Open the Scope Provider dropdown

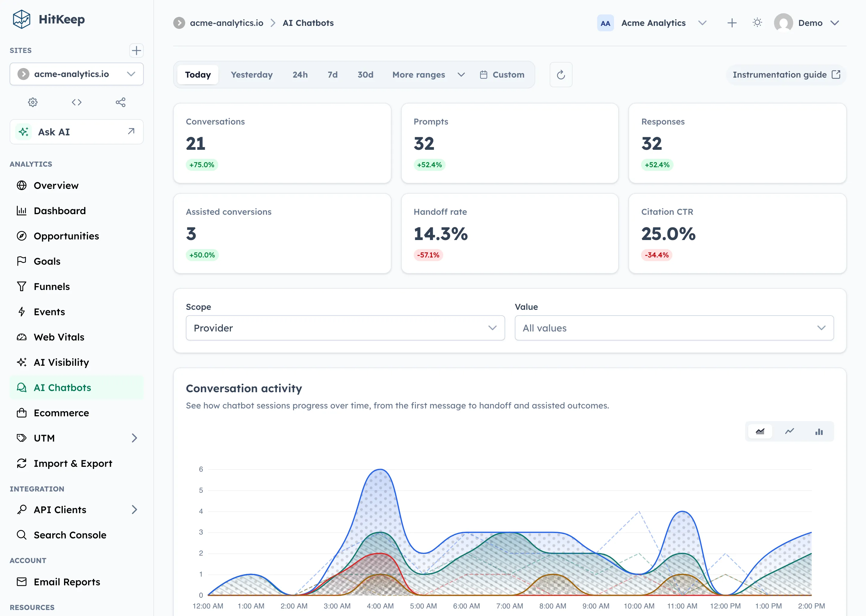(345, 328)
